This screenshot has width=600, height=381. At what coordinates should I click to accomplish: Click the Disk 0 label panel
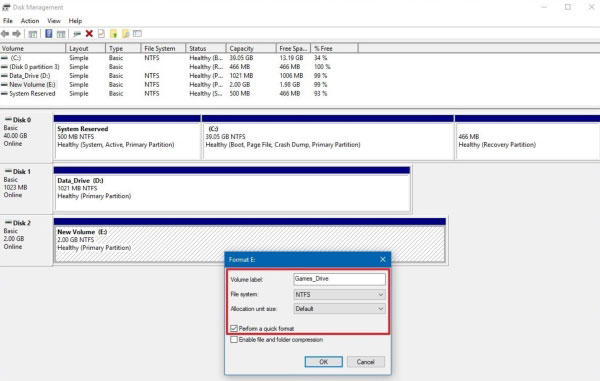(26, 136)
